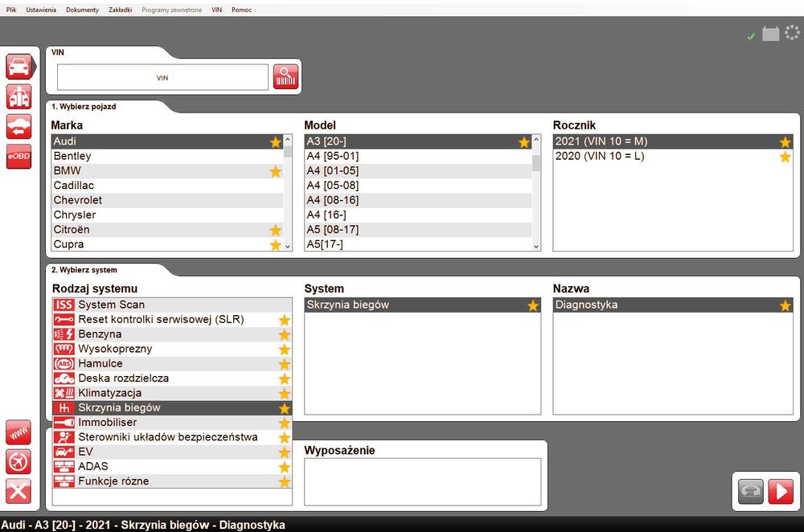Viewport: 804px width, 532px height.
Task: Click down arrow of Model list scrollbar
Action: [x=536, y=247]
